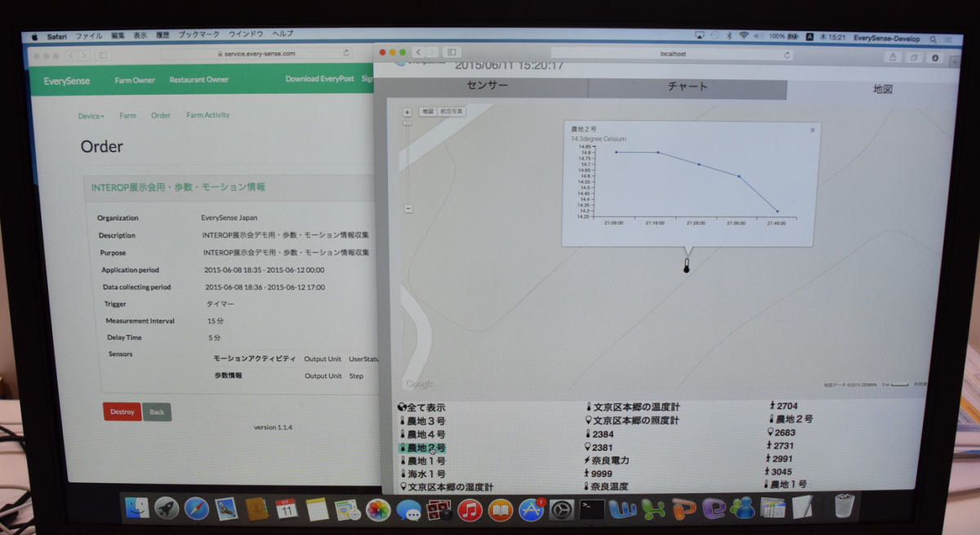Select sensor 2704
The image size is (980, 535).
[784, 406]
